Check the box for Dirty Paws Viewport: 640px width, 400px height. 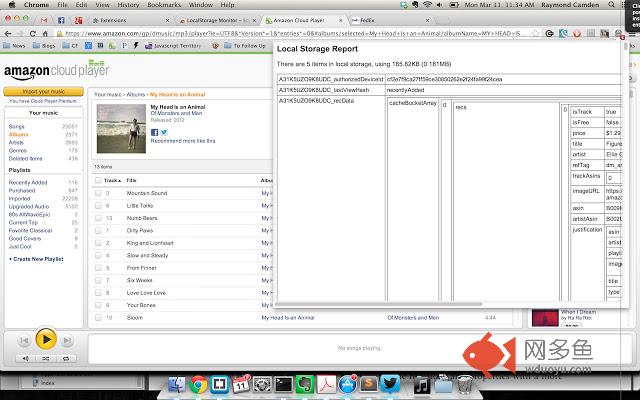pyautogui.click(x=98, y=231)
